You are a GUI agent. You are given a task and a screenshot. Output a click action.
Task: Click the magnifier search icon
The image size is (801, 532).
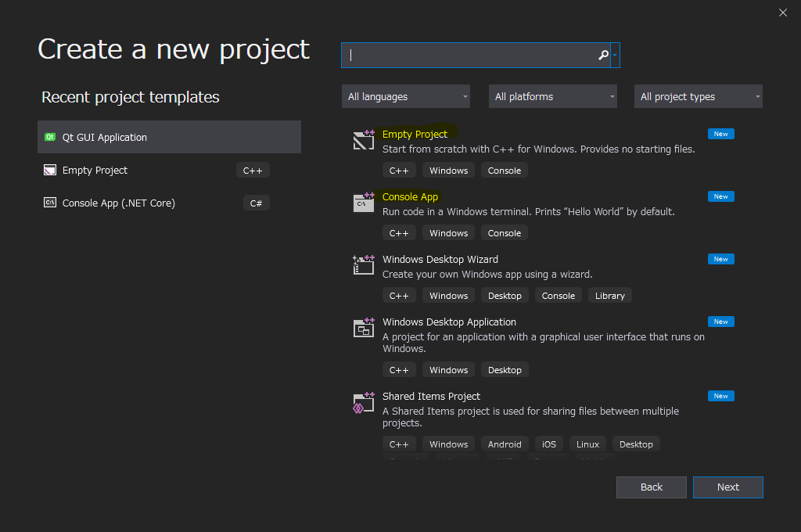[x=603, y=55]
